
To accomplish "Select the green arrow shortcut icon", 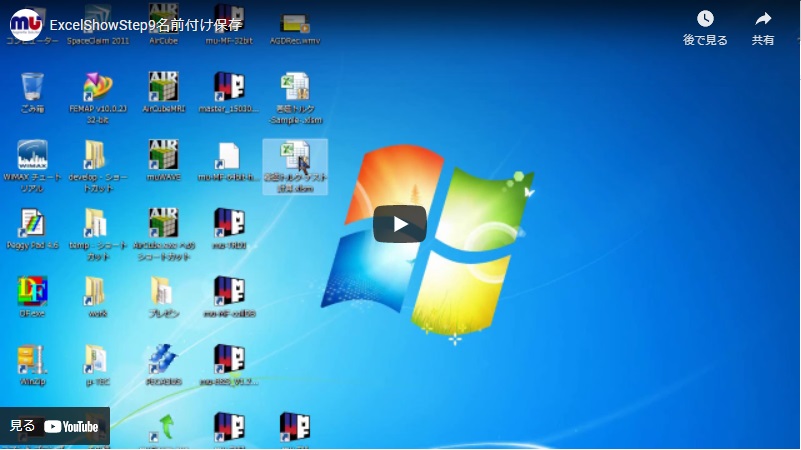I will (x=164, y=428).
